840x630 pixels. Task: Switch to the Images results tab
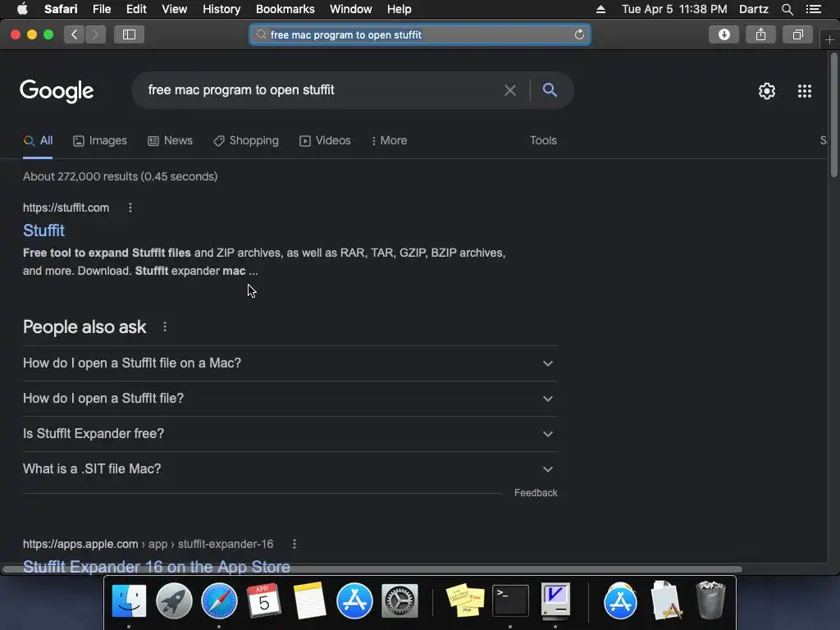(x=100, y=141)
